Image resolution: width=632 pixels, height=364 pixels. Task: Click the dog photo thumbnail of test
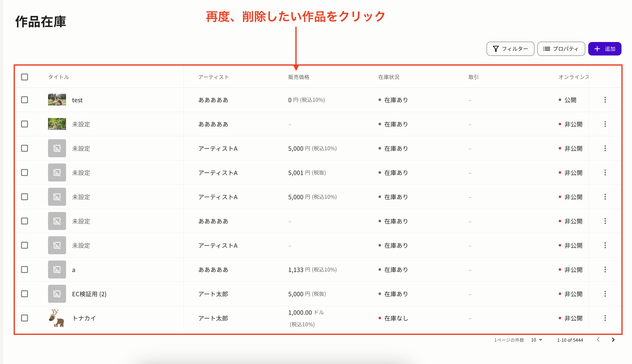pos(57,100)
